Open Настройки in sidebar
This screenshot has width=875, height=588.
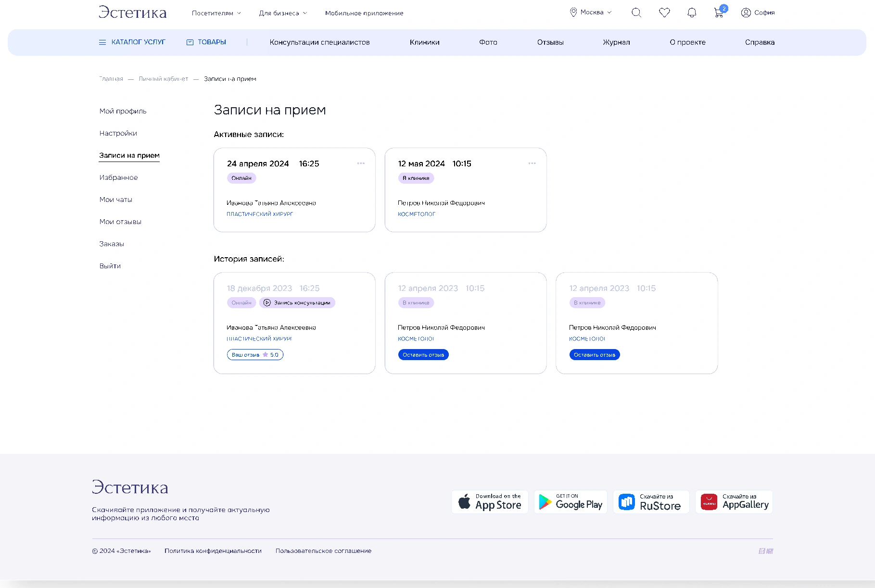(118, 133)
